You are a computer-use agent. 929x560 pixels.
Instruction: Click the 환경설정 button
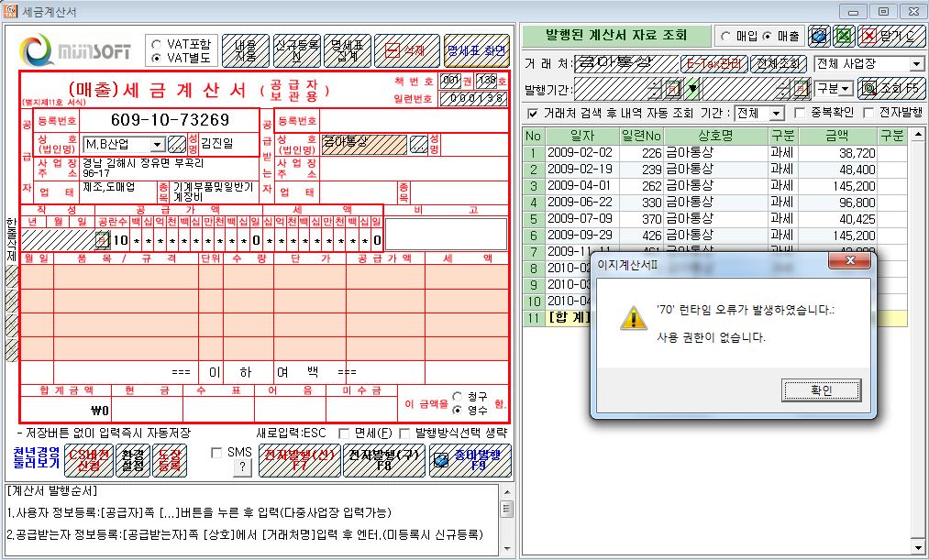point(133,460)
